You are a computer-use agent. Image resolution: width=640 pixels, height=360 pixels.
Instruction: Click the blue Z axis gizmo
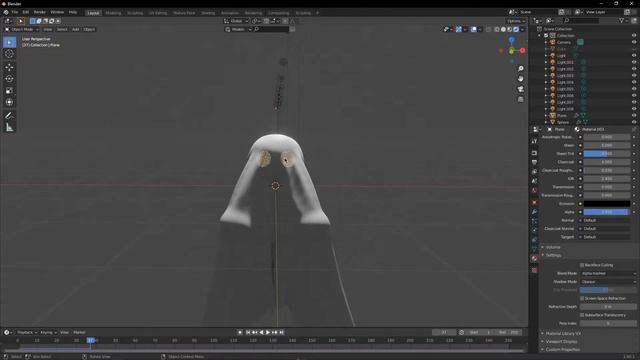511,40
